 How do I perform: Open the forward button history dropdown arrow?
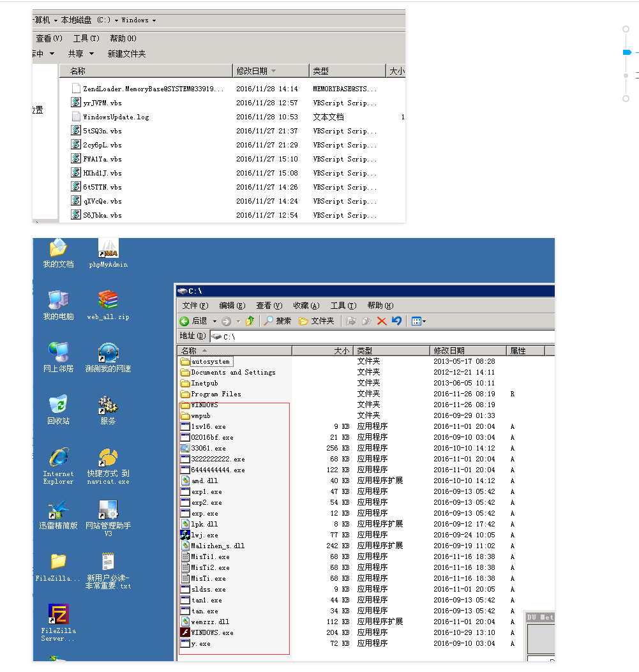tap(238, 321)
